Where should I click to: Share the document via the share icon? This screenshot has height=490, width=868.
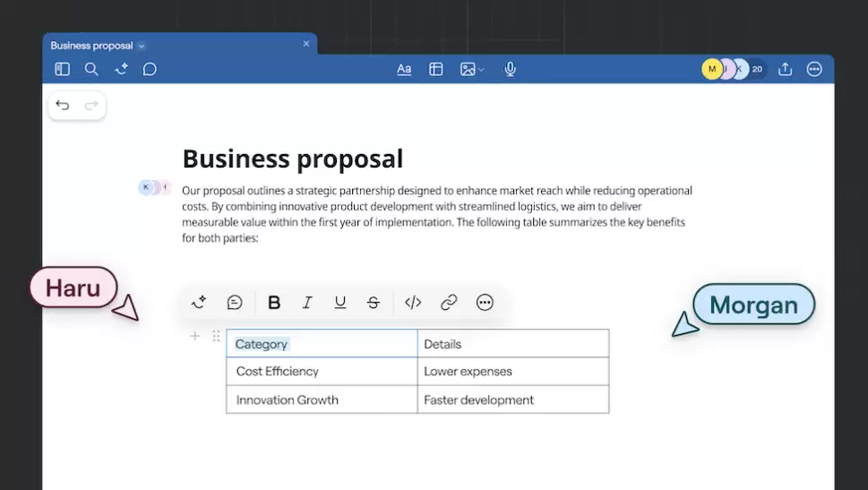click(x=786, y=69)
